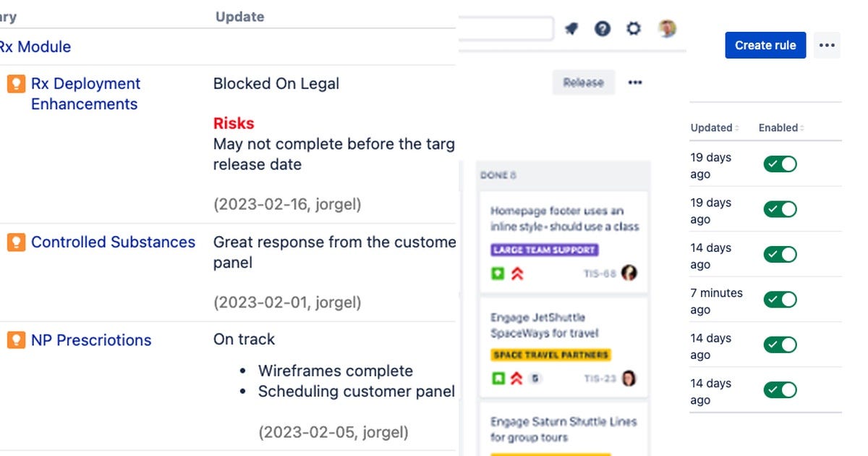Open the help question mark icon
Screen dimensions: 868x456
[602, 28]
